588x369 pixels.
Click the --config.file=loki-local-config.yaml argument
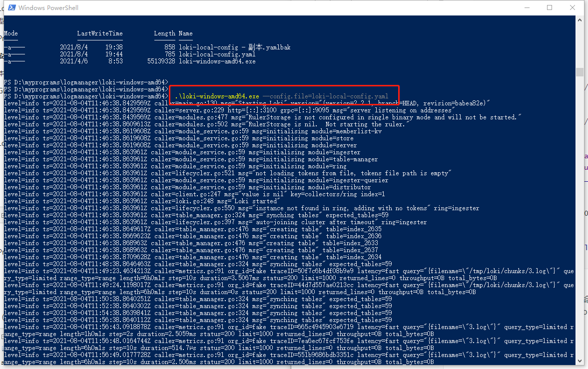pos(326,96)
